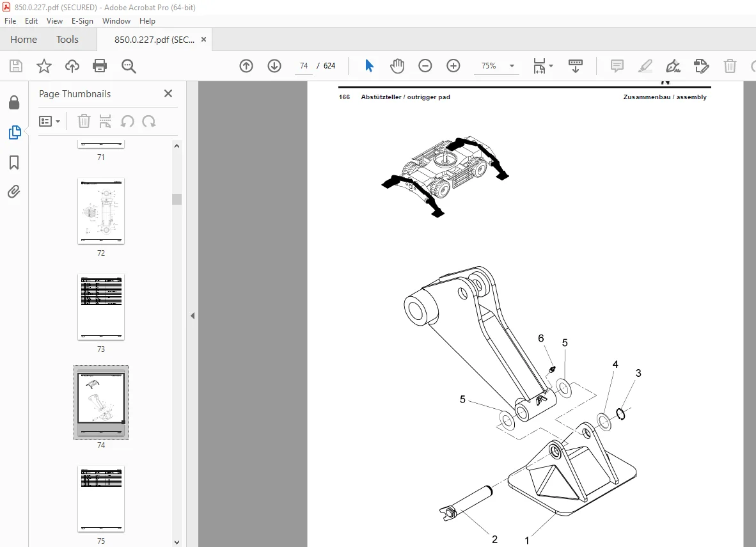Open the Bookmarks panel icon
The width and height of the screenshot is (756, 547).
tap(14, 162)
